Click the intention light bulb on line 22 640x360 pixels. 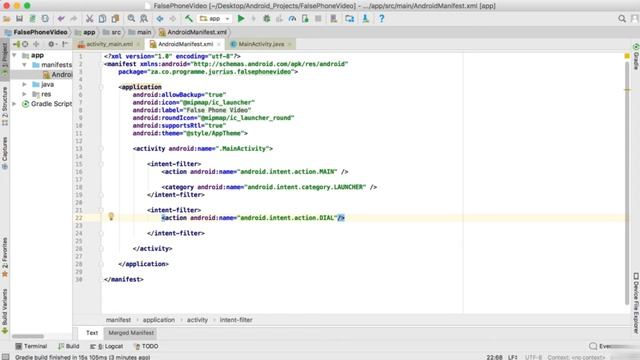[x=111, y=217]
